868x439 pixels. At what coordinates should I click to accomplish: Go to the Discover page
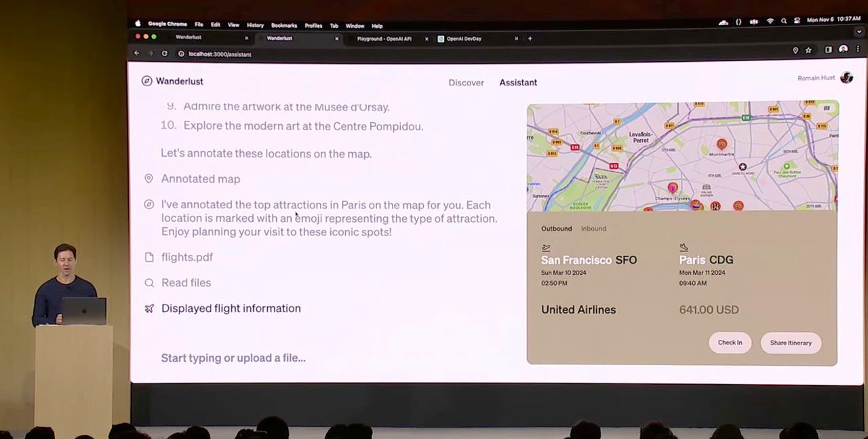tap(466, 82)
